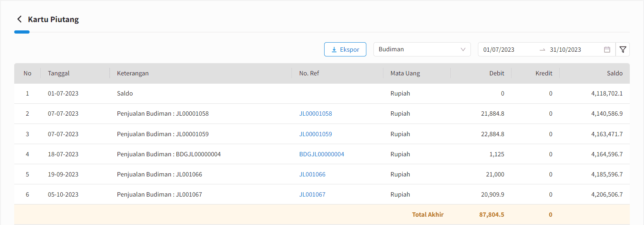644x225 pixels.
Task: Click the Tanggal column header
Action: tap(59, 73)
